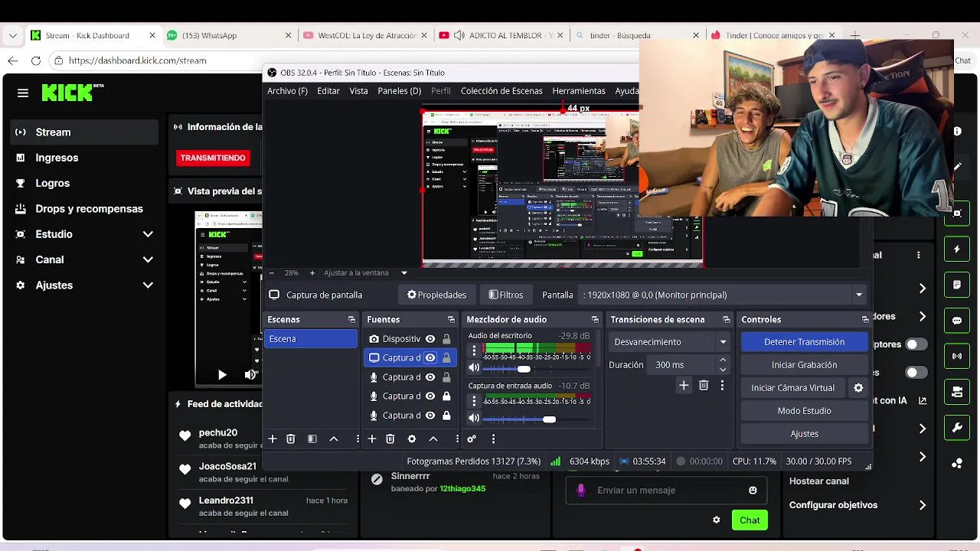Click Kick right sidebar camera icon
This screenshot has width=980, height=551.
pos(957,392)
